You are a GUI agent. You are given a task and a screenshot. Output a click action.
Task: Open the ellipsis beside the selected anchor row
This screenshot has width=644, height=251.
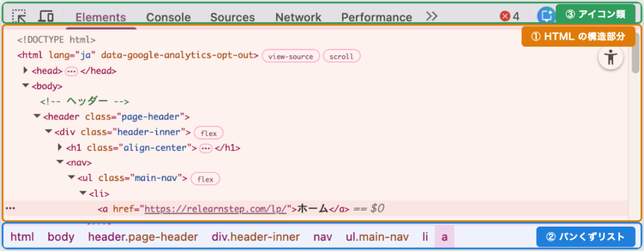click(x=10, y=209)
